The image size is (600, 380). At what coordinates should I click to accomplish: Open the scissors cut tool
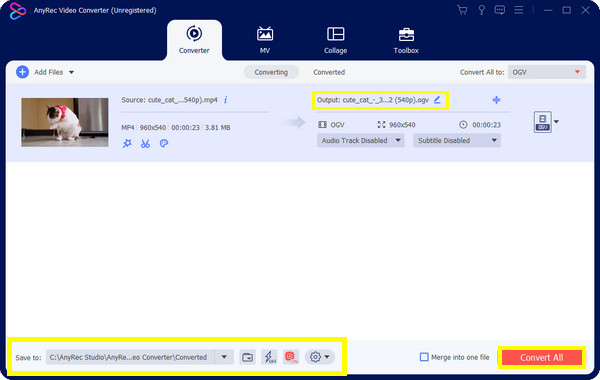(x=145, y=144)
